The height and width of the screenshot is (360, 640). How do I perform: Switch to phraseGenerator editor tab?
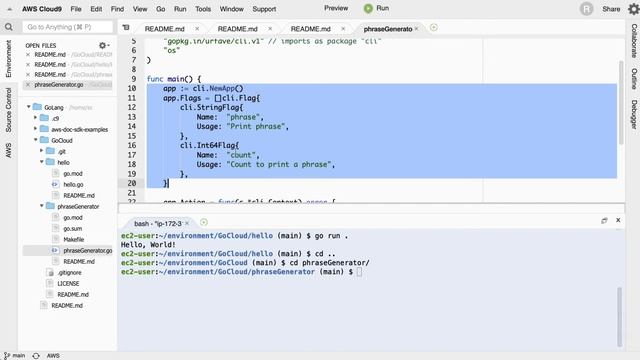[387, 29]
